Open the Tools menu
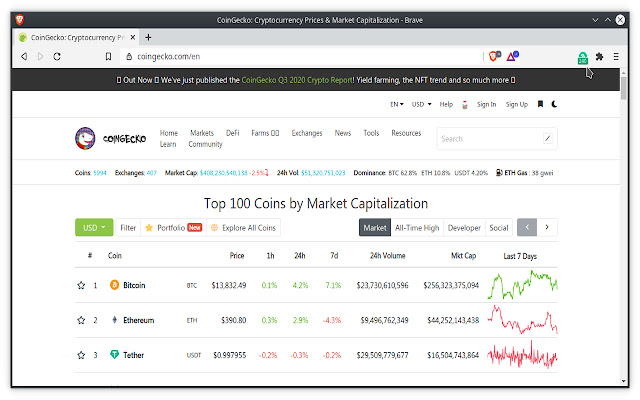Image resolution: width=640 pixels, height=400 pixels. 371,133
